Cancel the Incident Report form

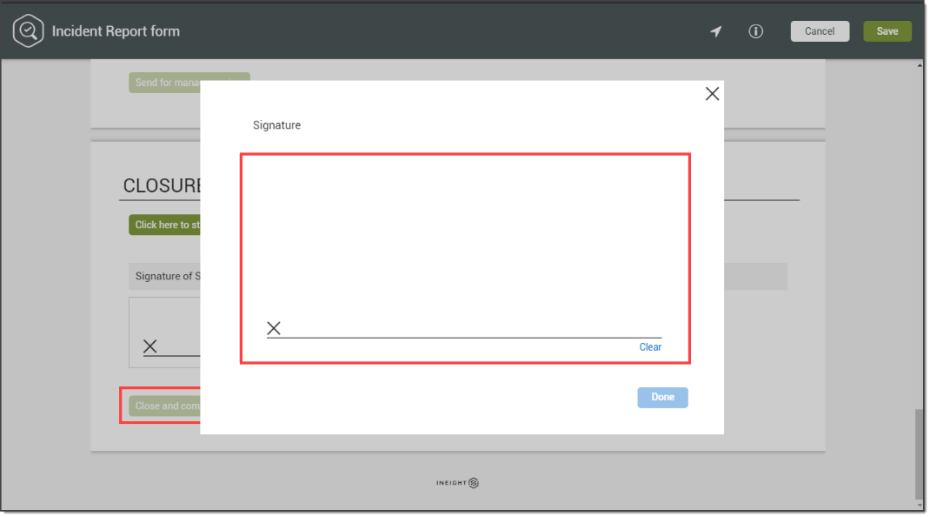click(819, 31)
